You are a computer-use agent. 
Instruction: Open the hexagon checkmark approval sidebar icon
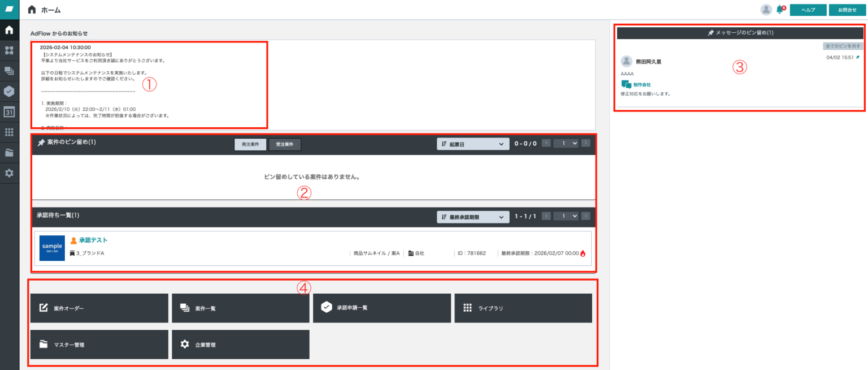(x=9, y=91)
